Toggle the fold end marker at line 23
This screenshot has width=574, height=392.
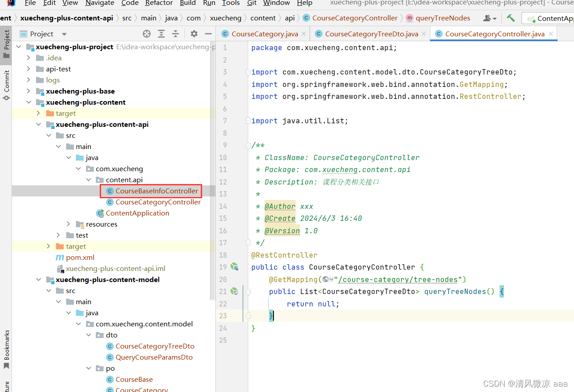point(248,316)
